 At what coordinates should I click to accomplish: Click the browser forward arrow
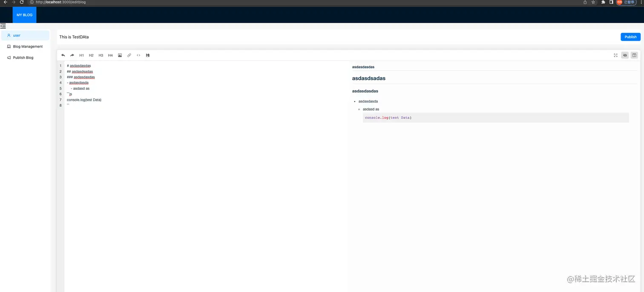click(x=13, y=2)
